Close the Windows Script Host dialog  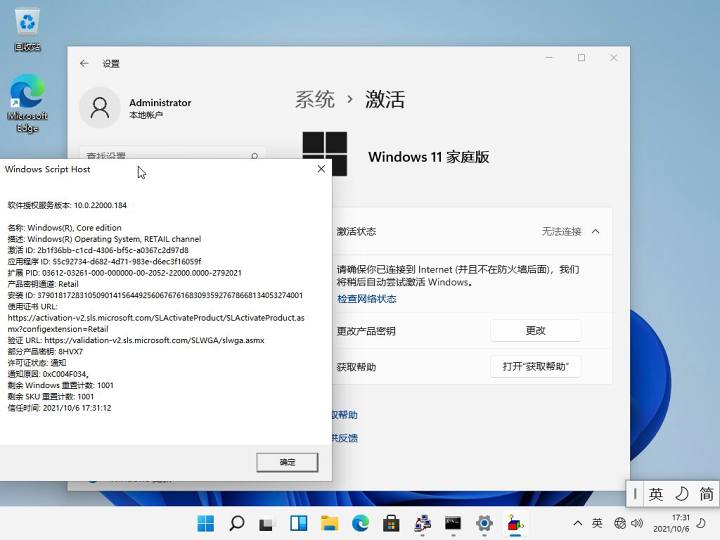[321, 169]
